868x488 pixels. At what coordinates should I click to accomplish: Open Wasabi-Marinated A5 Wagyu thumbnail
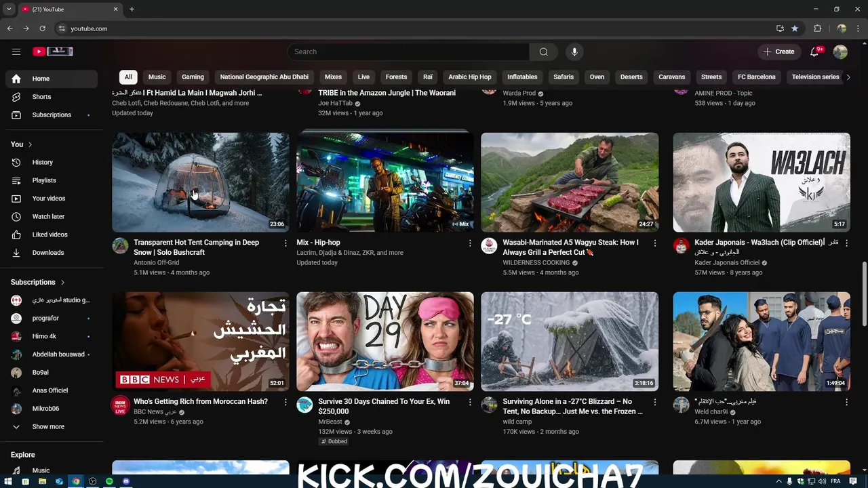point(570,182)
